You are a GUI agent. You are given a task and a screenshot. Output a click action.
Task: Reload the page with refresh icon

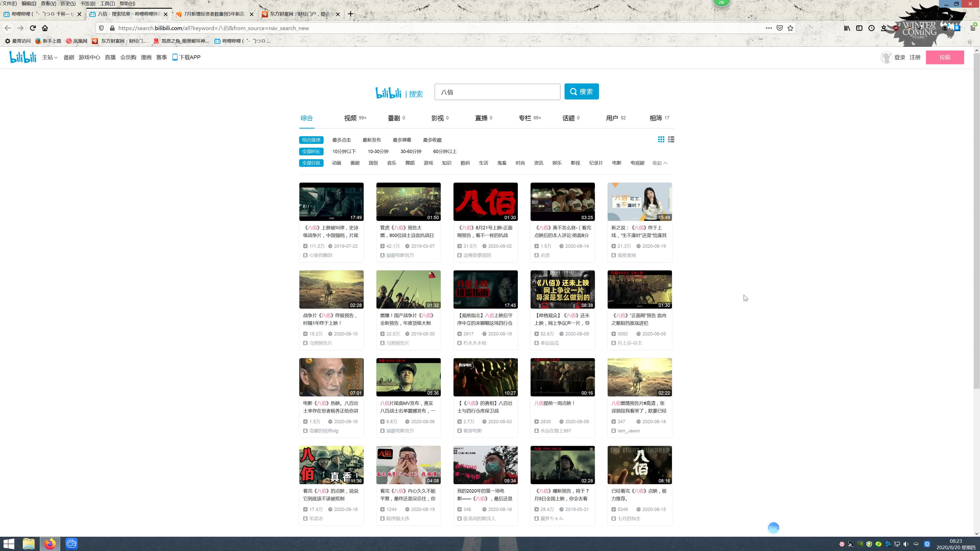[x=33, y=28]
